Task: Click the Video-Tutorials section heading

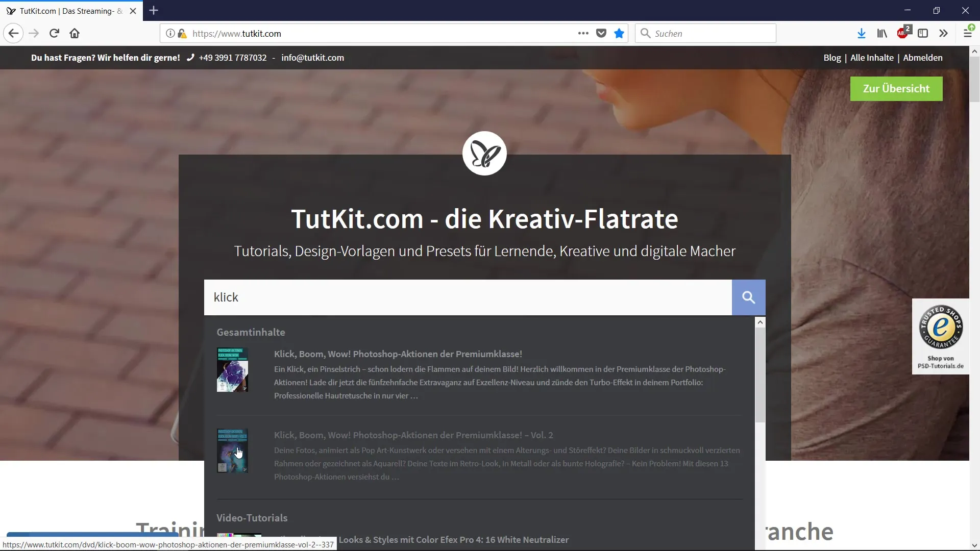Action: click(252, 518)
